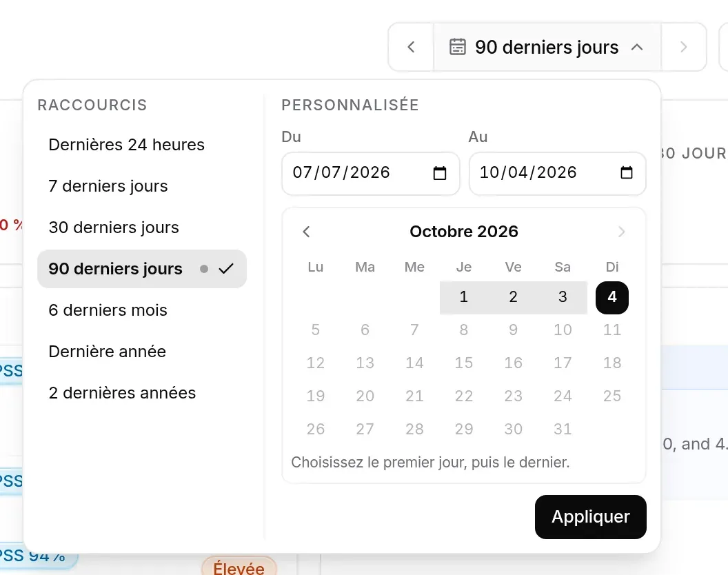The width and height of the screenshot is (728, 575).
Task: Click the Octobre 2026 month title
Action: pyautogui.click(x=464, y=232)
